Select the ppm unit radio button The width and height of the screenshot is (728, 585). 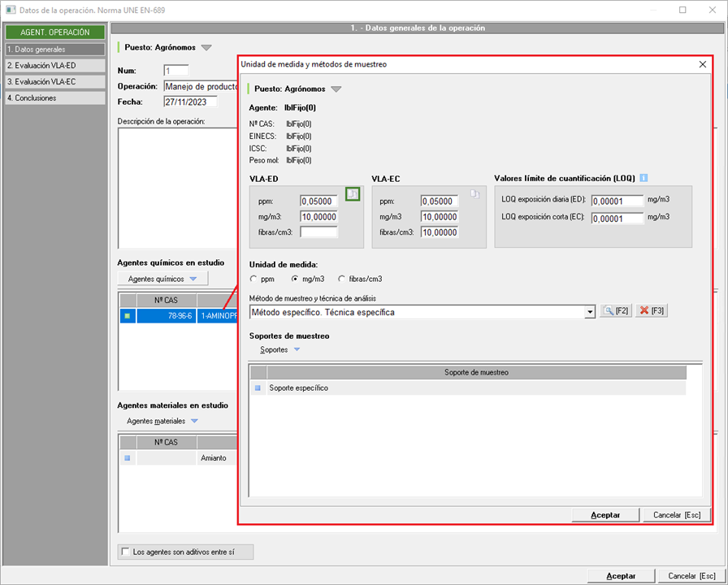254,279
